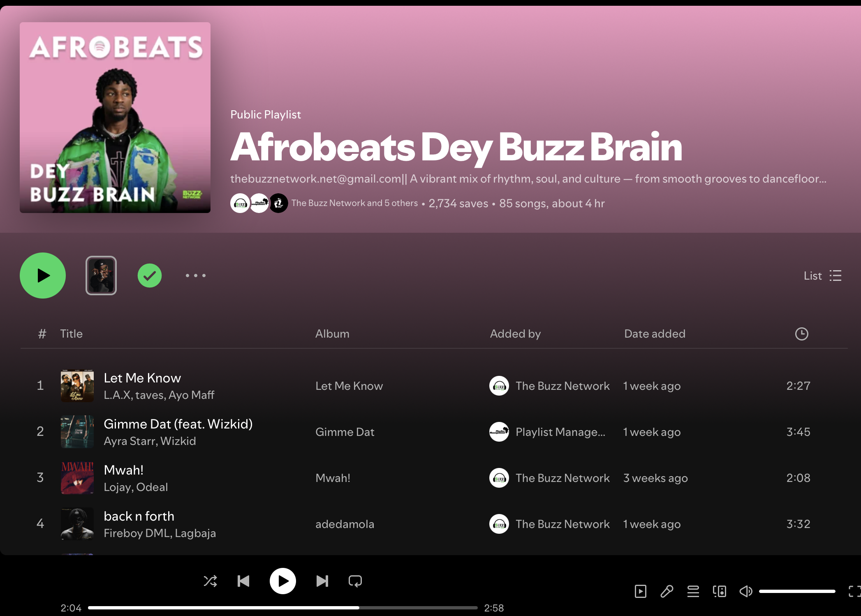Click the connect to device icon
The image size is (861, 616).
(x=719, y=591)
